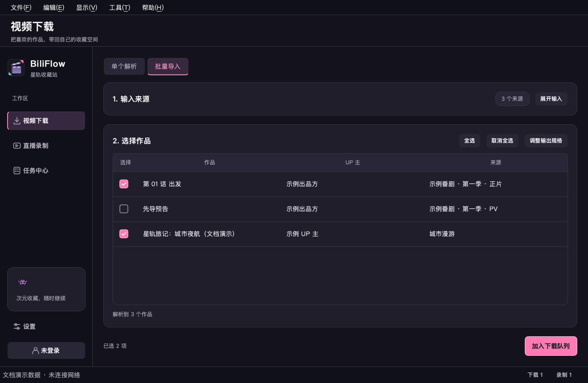
Task: Click the 解析到 3 个作品 text
Action: pyautogui.click(x=132, y=314)
